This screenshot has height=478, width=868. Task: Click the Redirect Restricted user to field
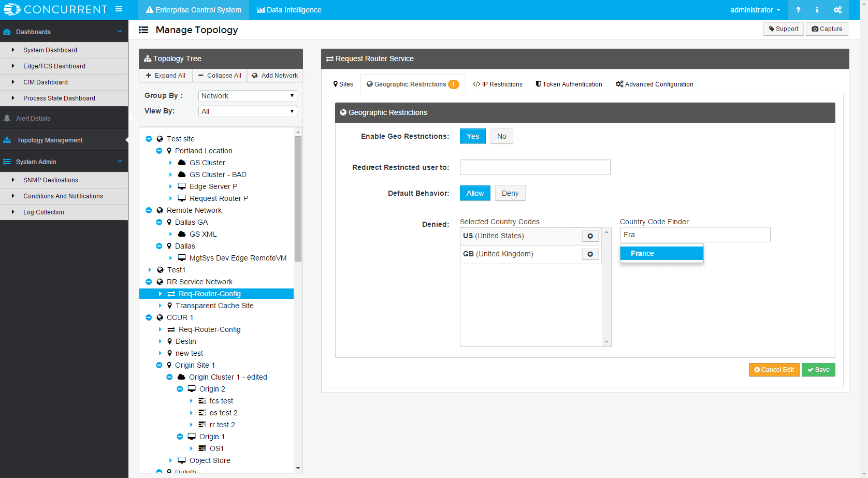pyautogui.click(x=535, y=167)
